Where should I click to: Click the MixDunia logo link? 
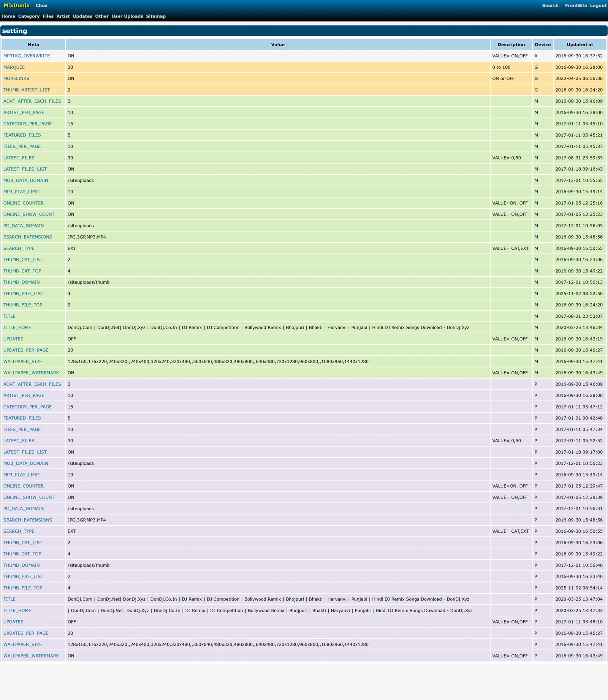click(x=16, y=6)
